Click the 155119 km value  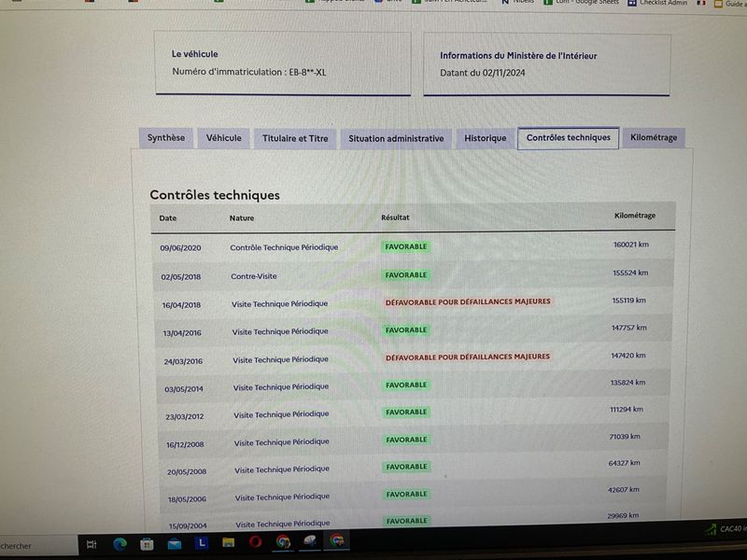pyautogui.click(x=628, y=301)
